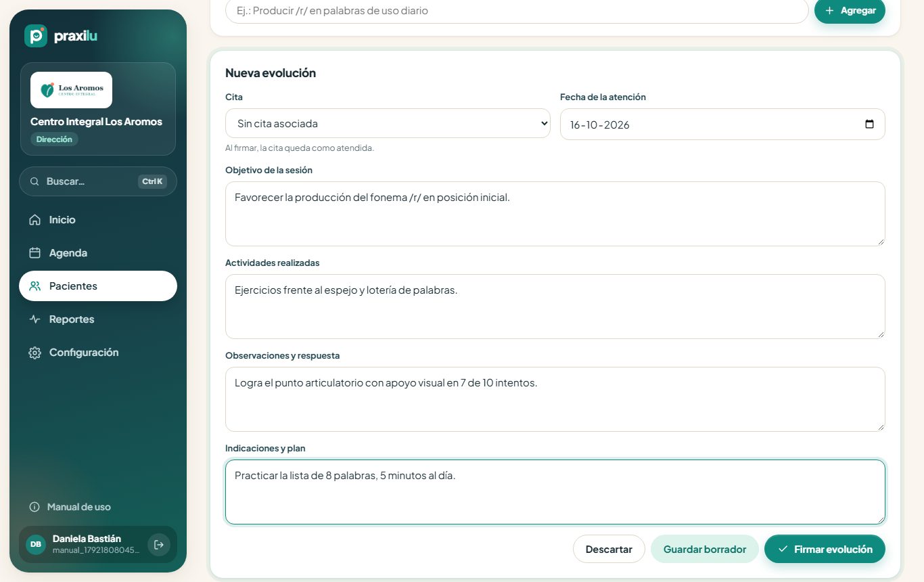Click the Dirección role badge
924x582 pixels.
[54, 139]
